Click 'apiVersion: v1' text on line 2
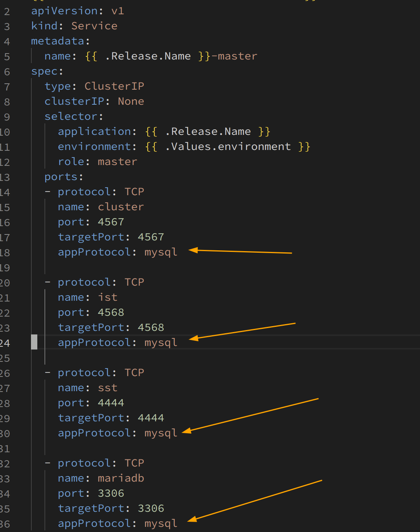Screen dimensions: 420x532 coord(77,11)
